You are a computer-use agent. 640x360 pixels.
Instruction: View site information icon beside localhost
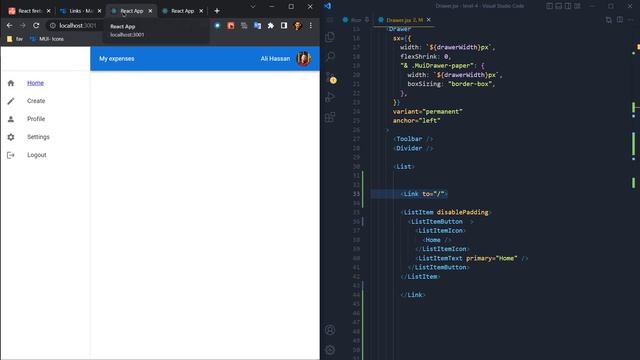click(52, 25)
